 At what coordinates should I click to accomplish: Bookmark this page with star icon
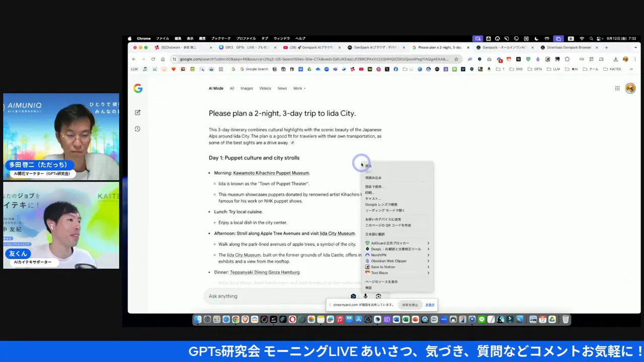click(456, 59)
